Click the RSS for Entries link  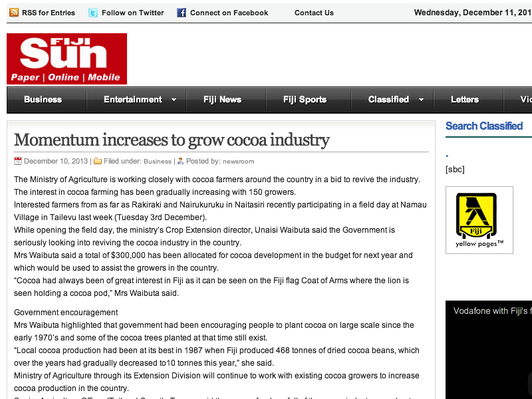49,13
